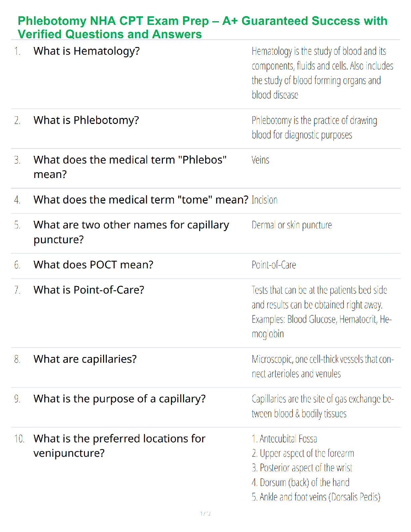Click the "Dorsum (back) of the hand" line
The width and height of the screenshot is (411, 532).
301,483
